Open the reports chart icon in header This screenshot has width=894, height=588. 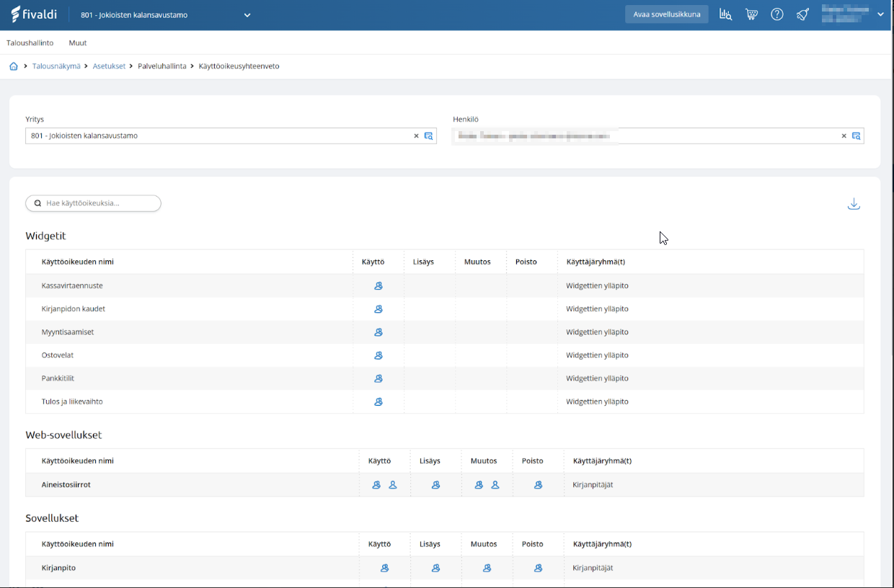[x=725, y=14]
